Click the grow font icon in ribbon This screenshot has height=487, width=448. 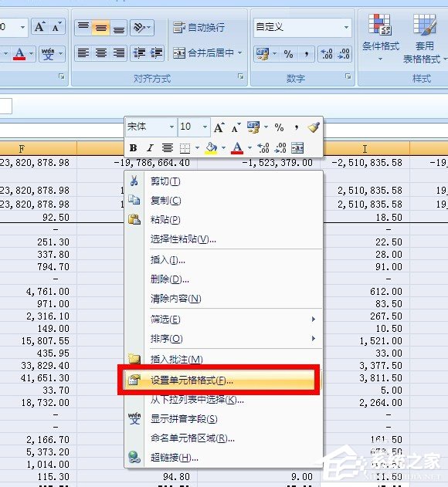coord(40,27)
